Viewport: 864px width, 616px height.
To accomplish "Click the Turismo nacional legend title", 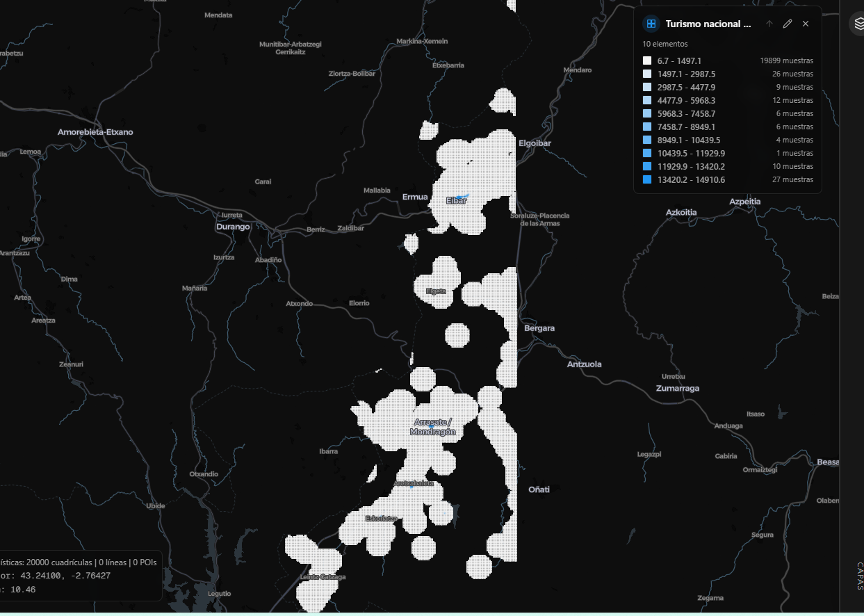I will pos(708,24).
